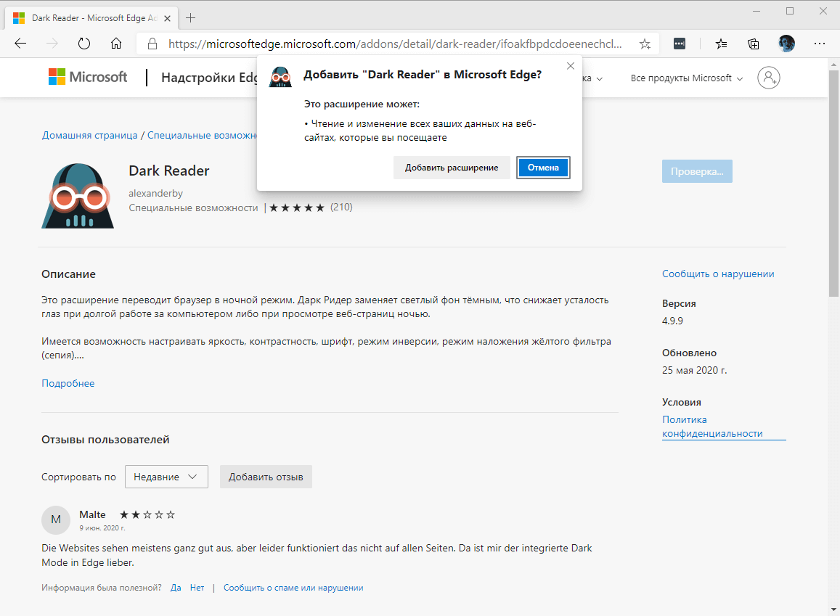
Task: Click the address bar URL
Action: (396, 44)
